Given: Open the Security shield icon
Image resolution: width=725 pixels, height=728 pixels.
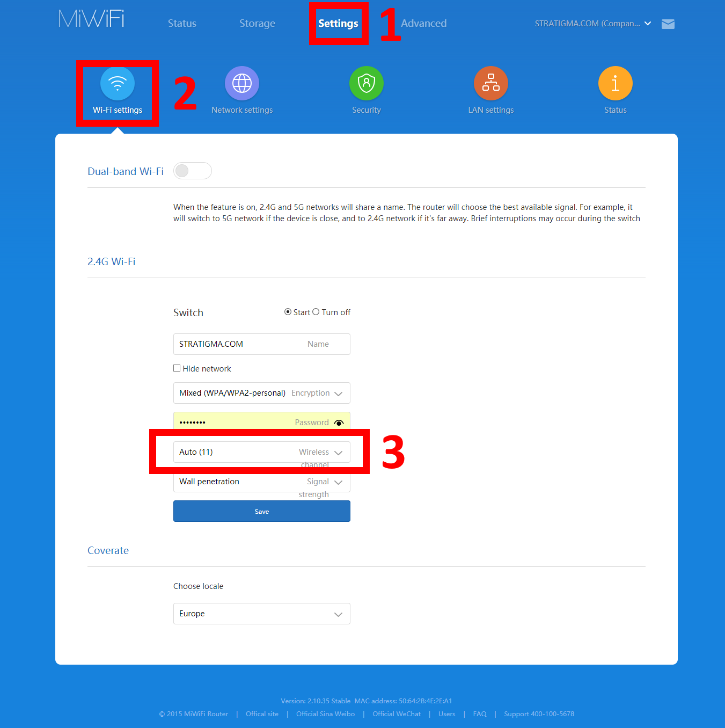Looking at the screenshot, I should (367, 83).
